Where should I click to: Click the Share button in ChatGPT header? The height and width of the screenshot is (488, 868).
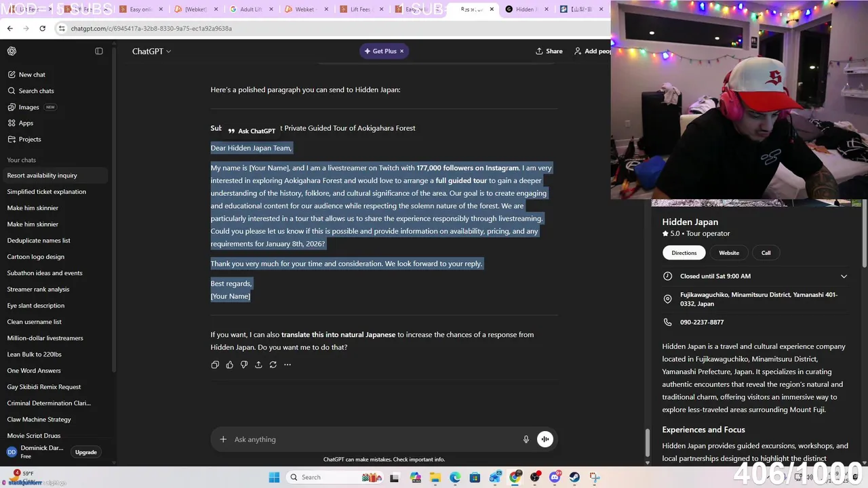point(549,51)
